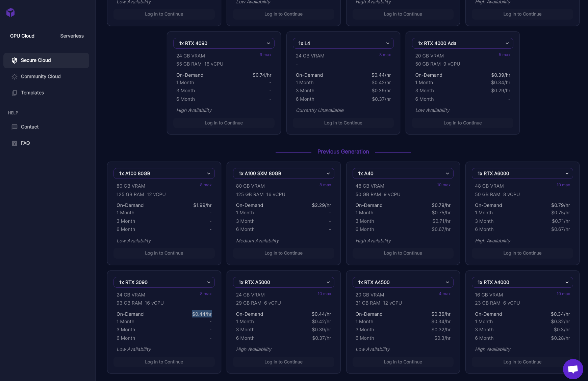Open Community Cloud in the sidebar
The image size is (588, 381).
(46, 77)
